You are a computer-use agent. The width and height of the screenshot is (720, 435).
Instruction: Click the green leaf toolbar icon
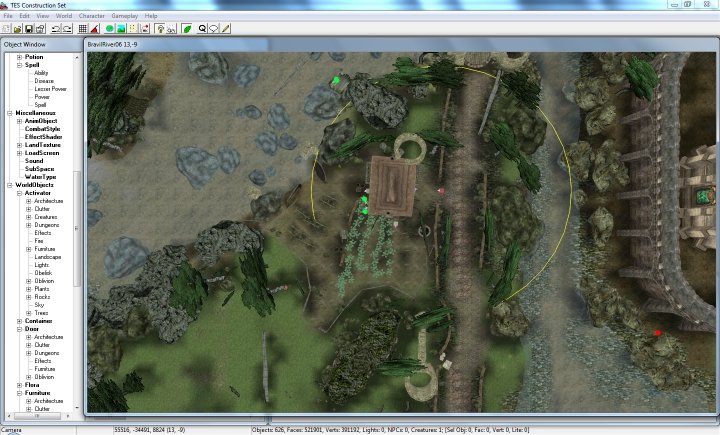tap(187, 28)
